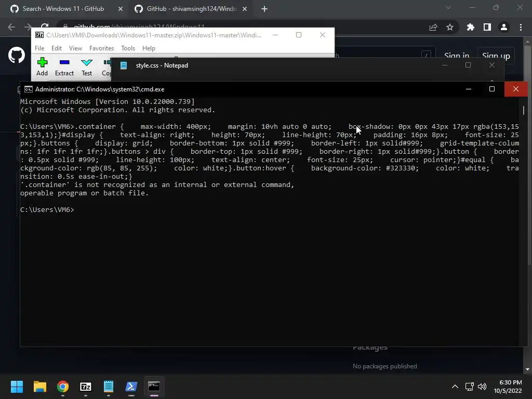Minimize the cmd.exe window
The image size is (532, 399).
tap(469, 89)
